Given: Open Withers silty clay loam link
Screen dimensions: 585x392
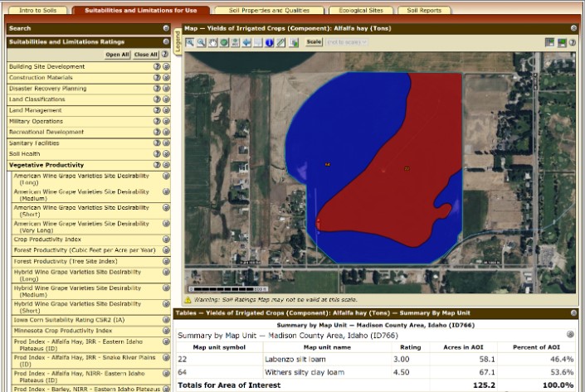Looking at the screenshot, I should (x=304, y=372).
